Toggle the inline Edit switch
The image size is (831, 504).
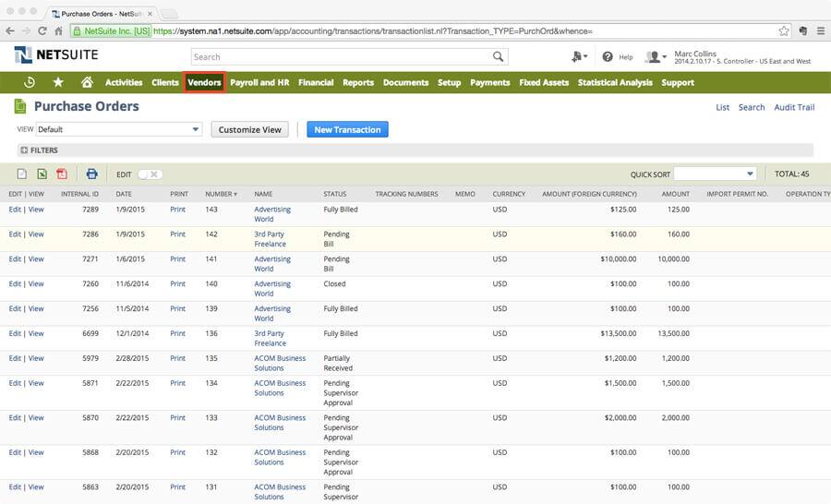[150, 174]
